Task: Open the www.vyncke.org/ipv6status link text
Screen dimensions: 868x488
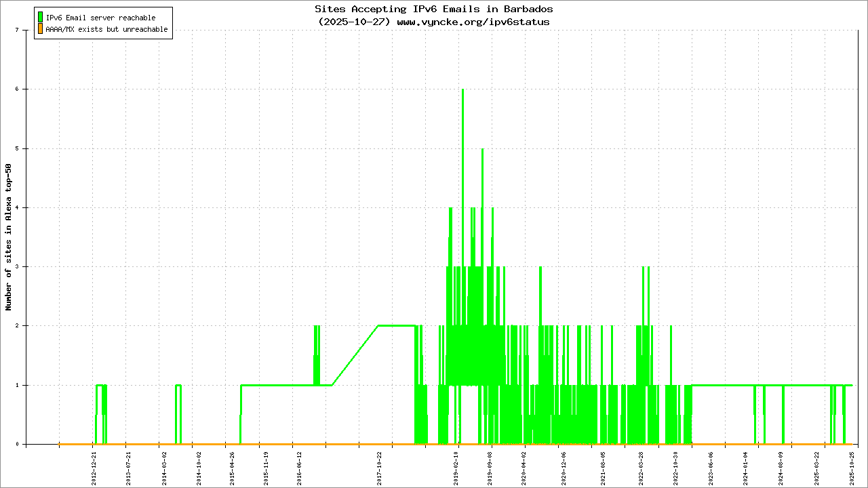Action: [473, 22]
